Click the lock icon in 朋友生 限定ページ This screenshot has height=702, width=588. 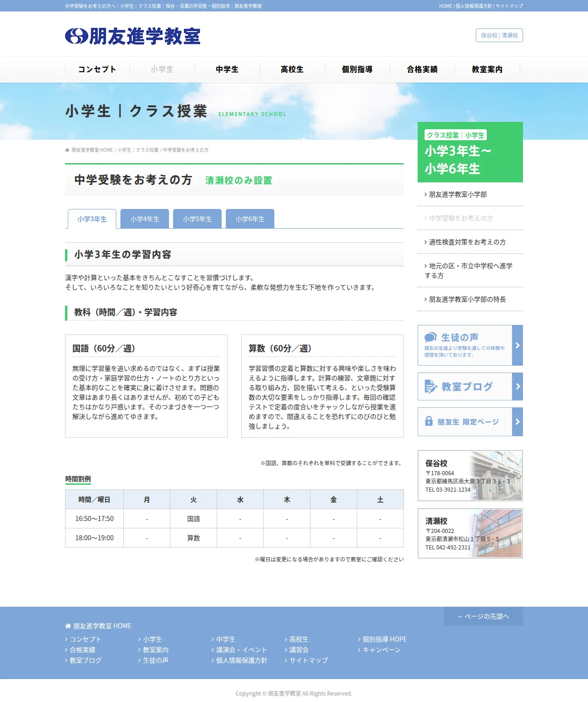coord(429,421)
